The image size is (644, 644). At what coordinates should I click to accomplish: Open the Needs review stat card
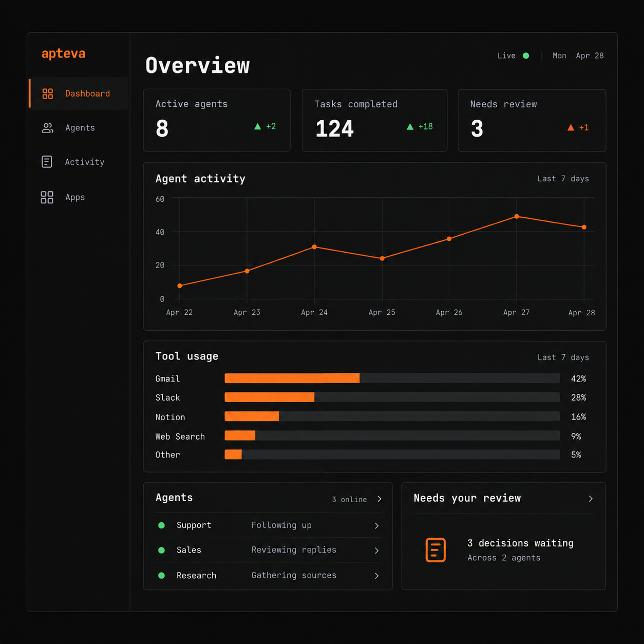(x=532, y=120)
